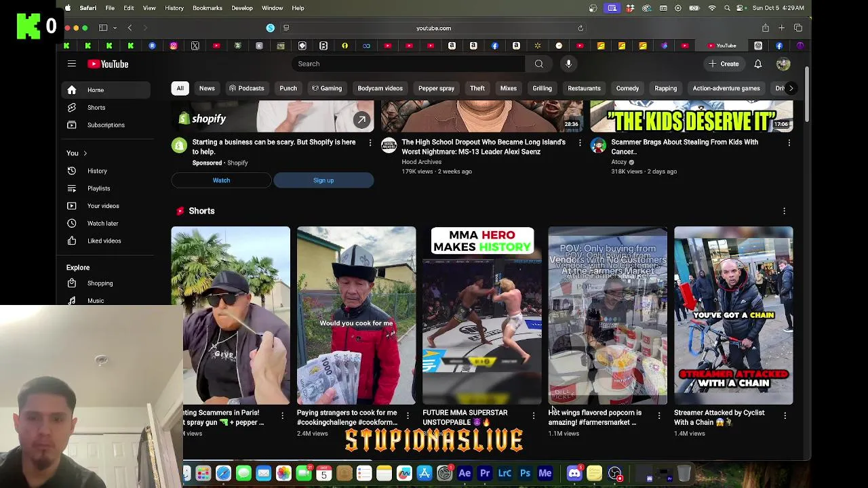This screenshot has width=868, height=488.
Task: Click the YouTube logo
Action: point(108,64)
